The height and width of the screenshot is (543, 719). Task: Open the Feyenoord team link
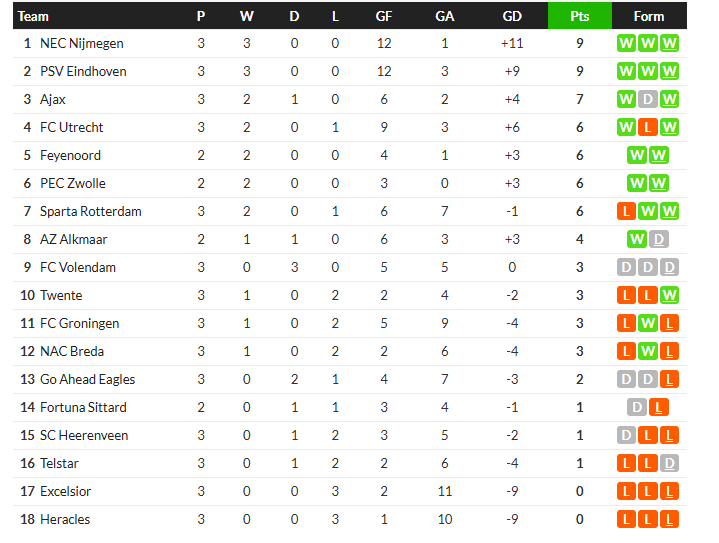pos(70,155)
